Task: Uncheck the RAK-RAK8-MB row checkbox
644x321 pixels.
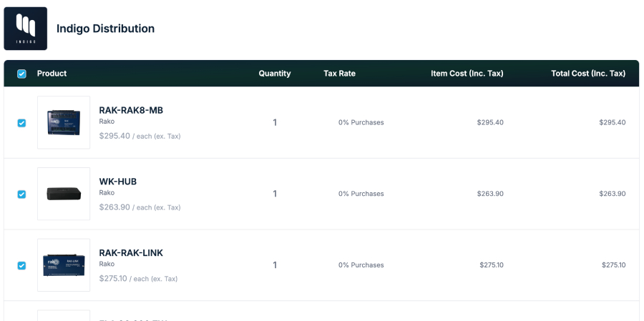Action: pos(21,123)
